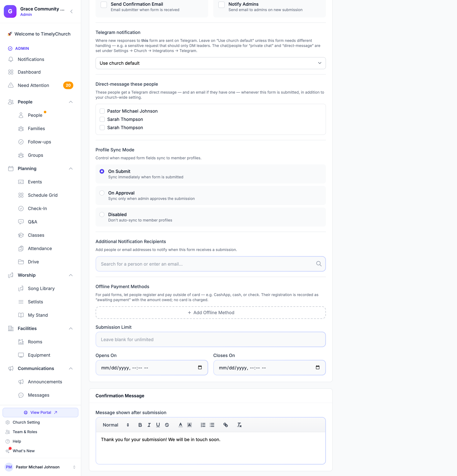Insert a bulleted list in editor
The width and height of the screenshot is (457, 476).
click(x=212, y=425)
